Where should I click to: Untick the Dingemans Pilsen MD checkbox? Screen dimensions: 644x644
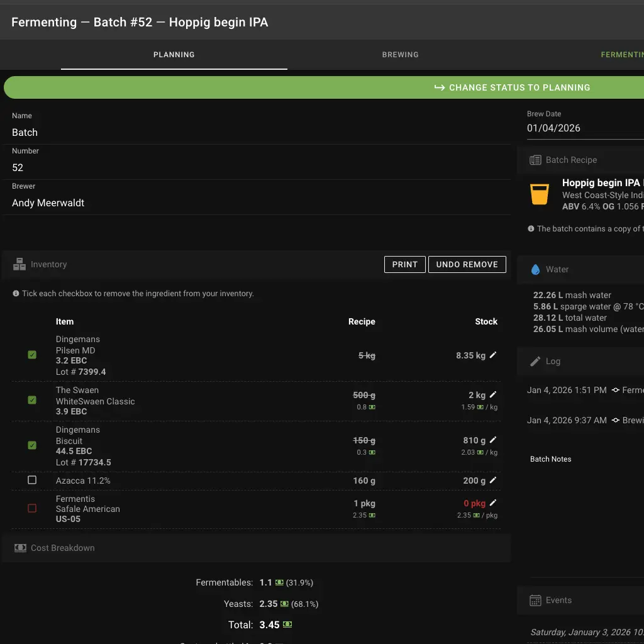coord(32,355)
